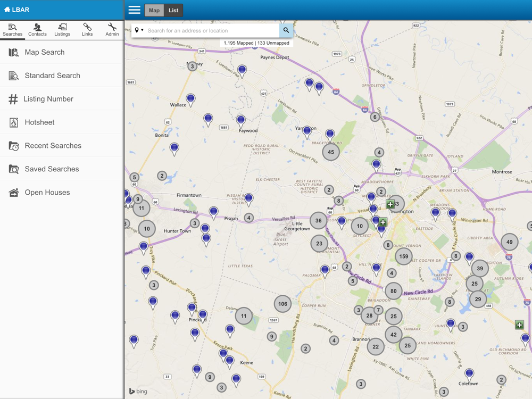The height and width of the screenshot is (399, 532).
Task: Open Map Search
Action: [45, 52]
